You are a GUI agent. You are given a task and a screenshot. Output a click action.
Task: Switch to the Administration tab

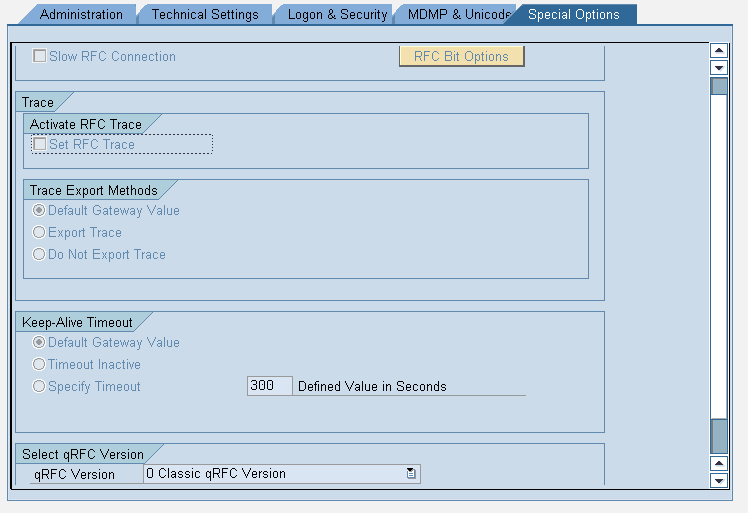coord(80,15)
